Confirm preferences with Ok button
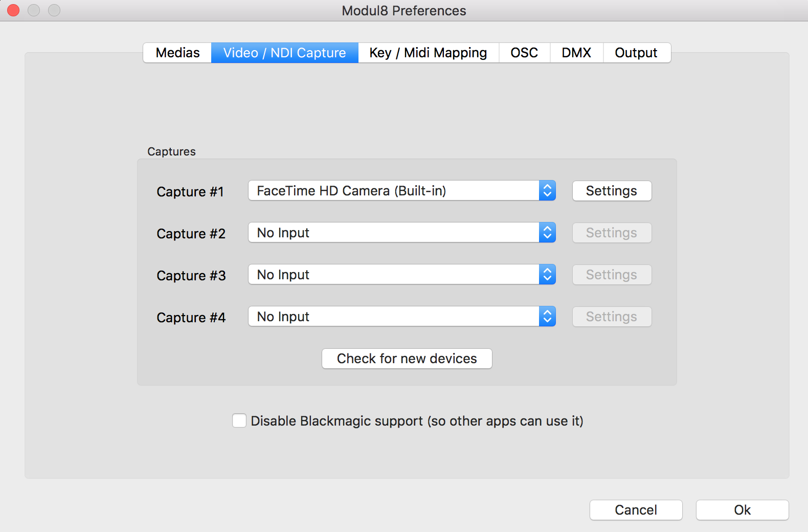Screen dimensions: 808x532 742,510
